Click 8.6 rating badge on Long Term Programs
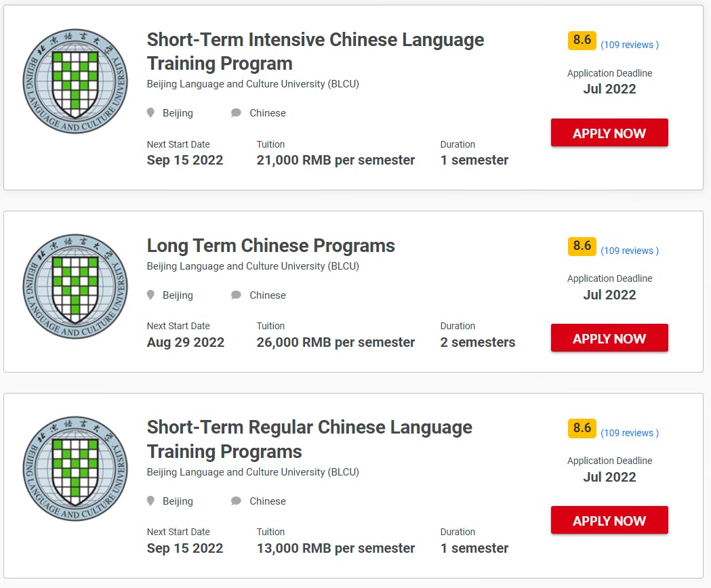 582,246
